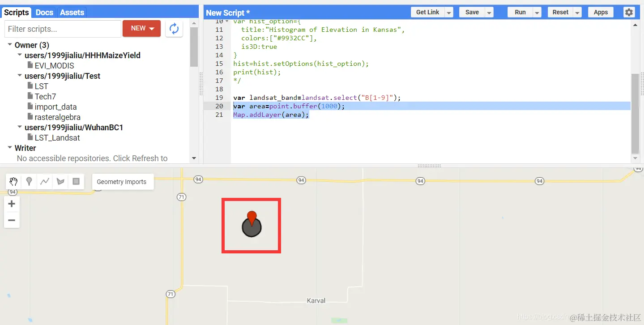Image resolution: width=644 pixels, height=325 pixels.
Task: Select the draw line tool
Action: (x=45, y=181)
